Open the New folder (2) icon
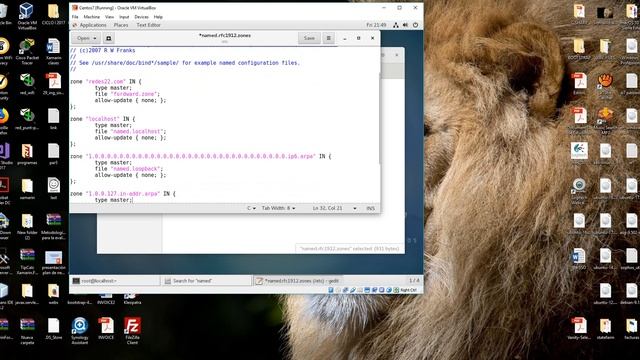The height and width of the screenshot is (360, 640). pos(27,226)
